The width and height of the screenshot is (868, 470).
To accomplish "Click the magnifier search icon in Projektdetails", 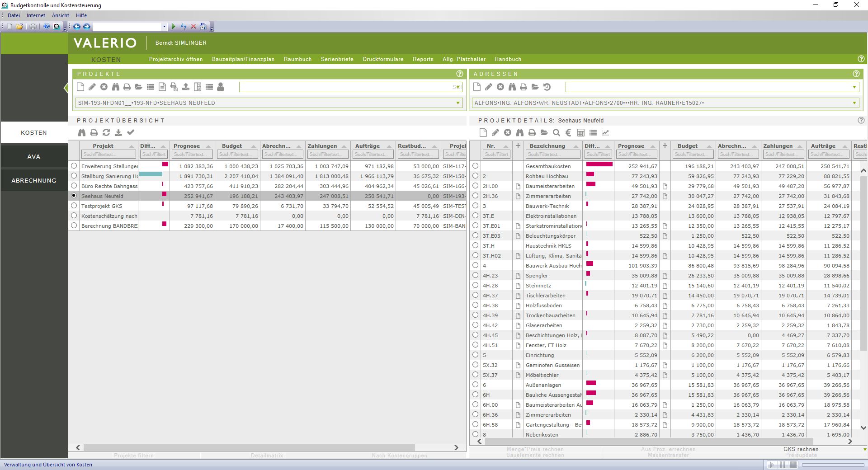I will pyautogui.click(x=557, y=132).
